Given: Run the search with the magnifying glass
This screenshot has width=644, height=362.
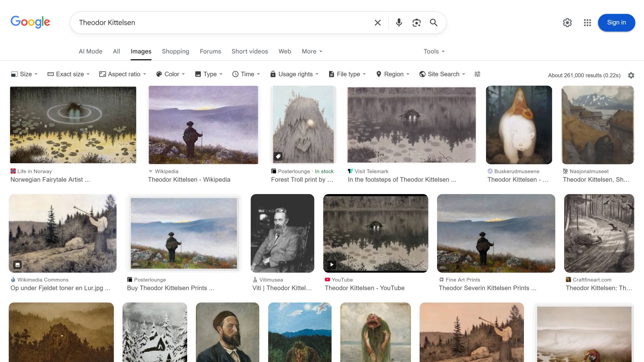Looking at the screenshot, I should point(434,22).
